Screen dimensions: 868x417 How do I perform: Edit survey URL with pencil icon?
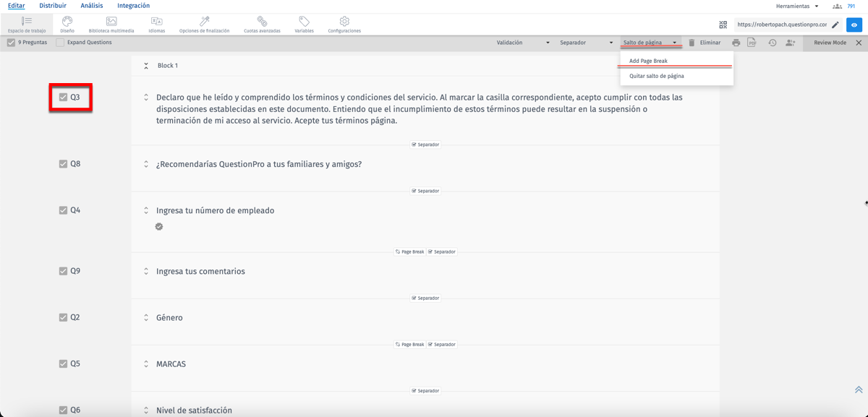click(x=835, y=25)
